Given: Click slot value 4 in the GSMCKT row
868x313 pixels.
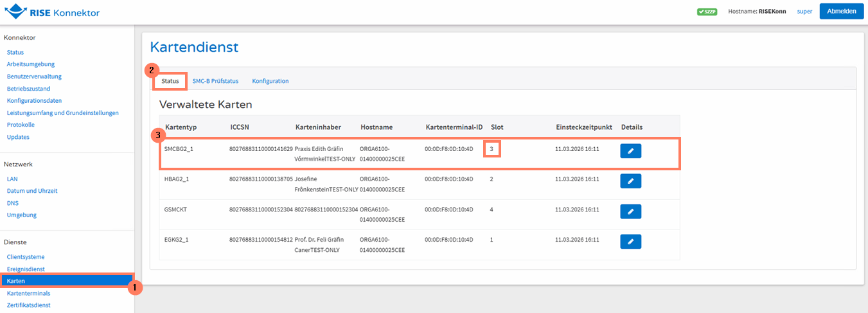Looking at the screenshot, I should click(492, 210).
